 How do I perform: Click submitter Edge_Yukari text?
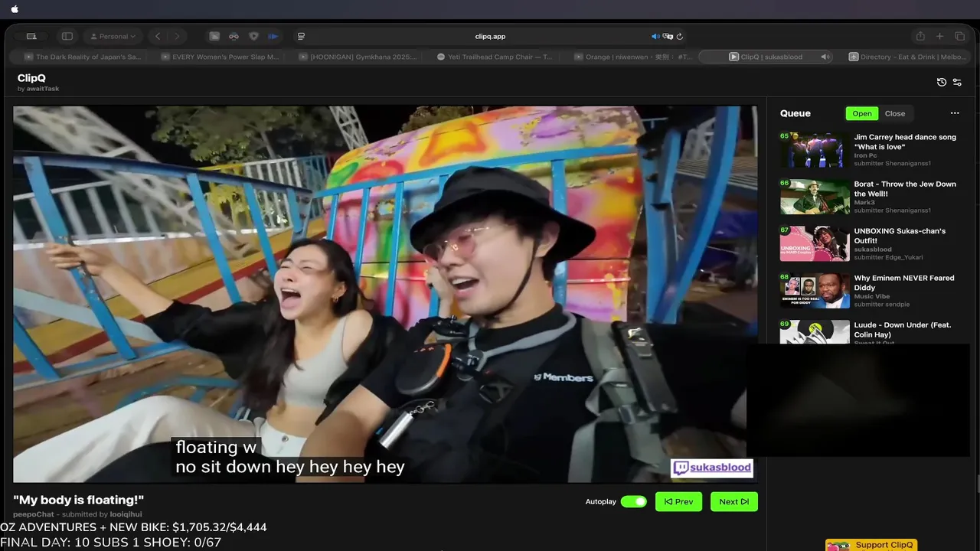point(889,257)
